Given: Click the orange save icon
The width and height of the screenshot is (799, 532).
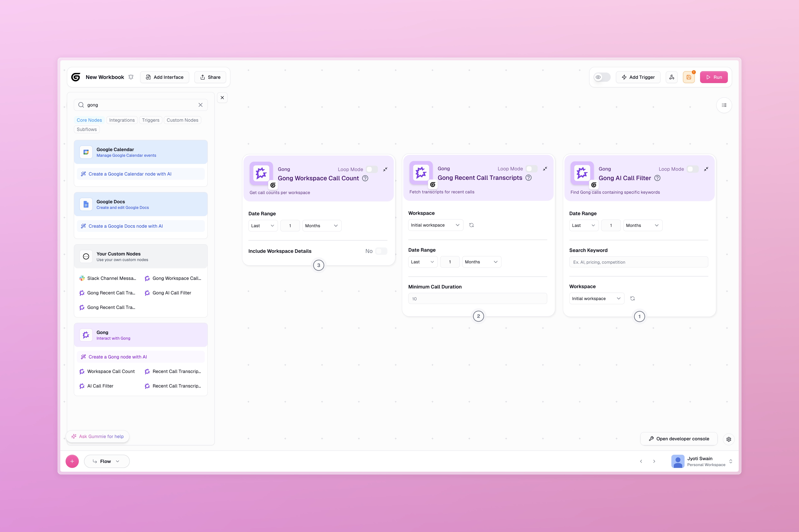Looking at the screenshot, I should click(688, 77).
